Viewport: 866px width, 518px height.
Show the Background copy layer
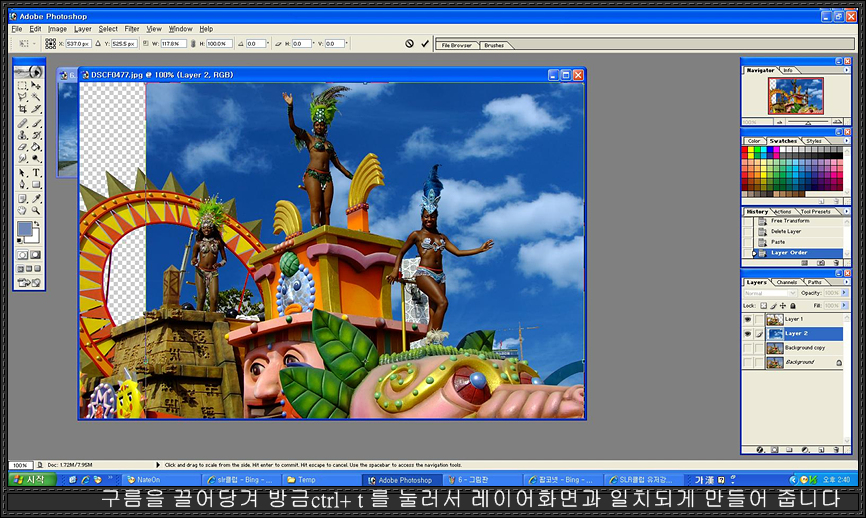point(749,348)
